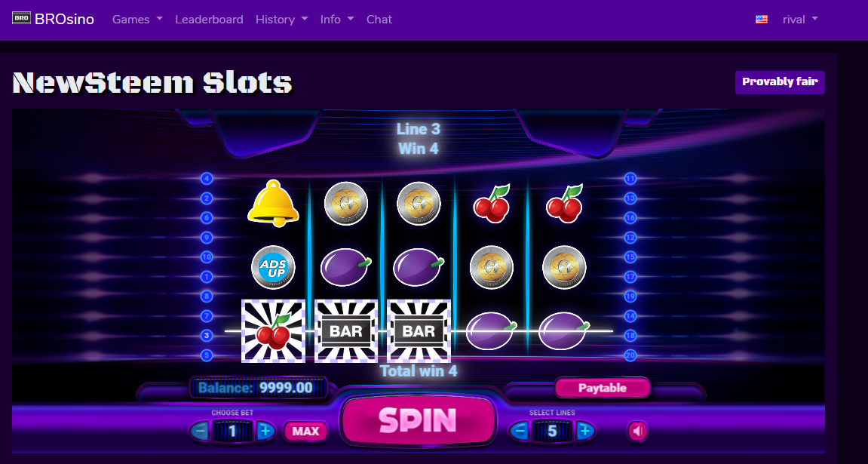Go to the Leaderboard page
The height and width of the screenshot is (464, 868).
pyautogui.click(x=209, y=20)
